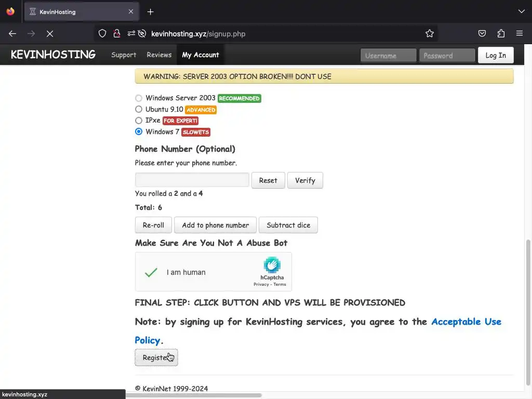Open the Support nav item
The image size is (532, 399).
(x=124, y=55)
